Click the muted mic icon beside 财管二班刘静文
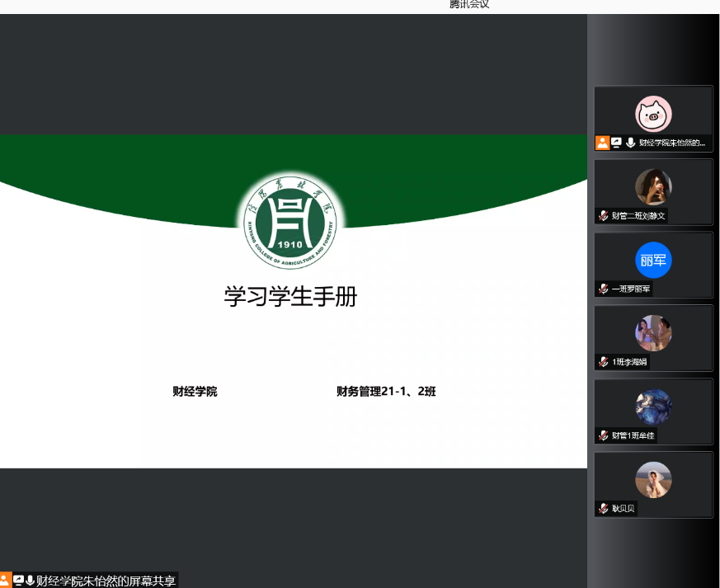Screen dimensions: 720x588 (604, 216)
